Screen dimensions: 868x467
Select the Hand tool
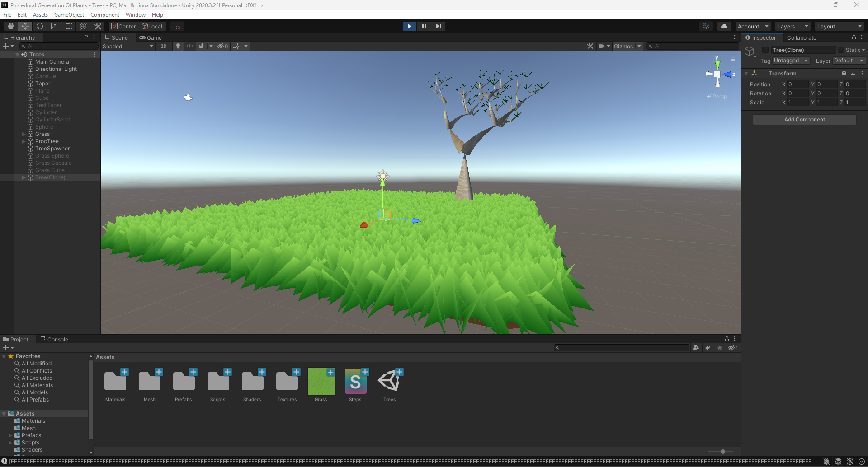[x=10, y=26]
